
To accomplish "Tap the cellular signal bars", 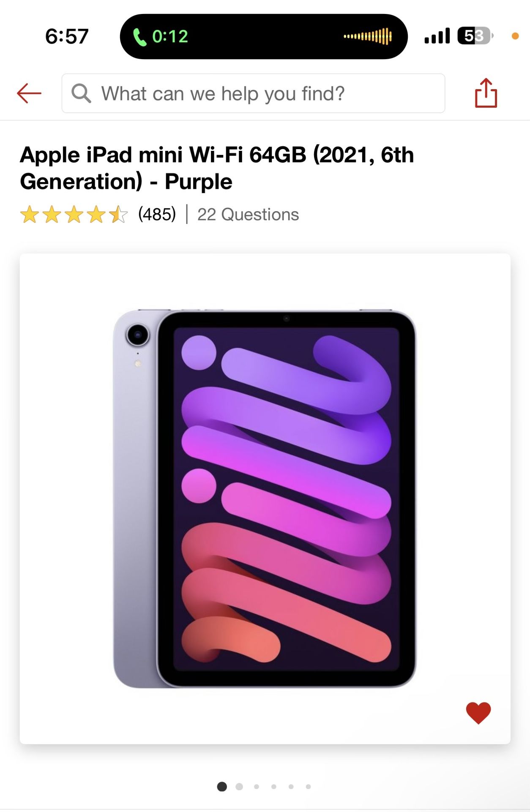I will click(x=437, y=36).
